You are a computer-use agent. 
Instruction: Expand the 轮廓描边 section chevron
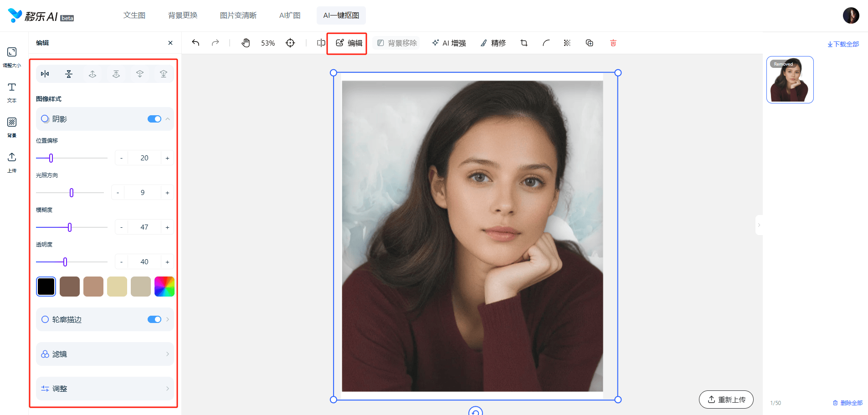[168, 319]
